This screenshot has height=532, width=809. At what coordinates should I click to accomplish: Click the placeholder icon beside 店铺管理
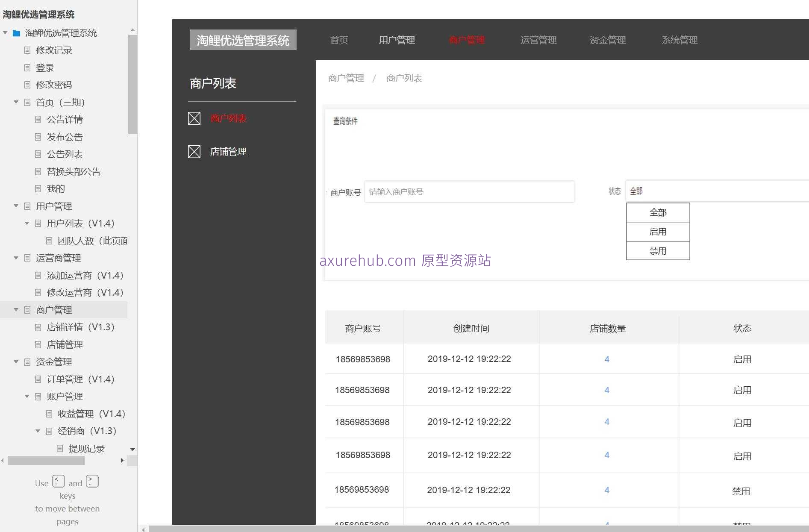[x=194, y=152]
